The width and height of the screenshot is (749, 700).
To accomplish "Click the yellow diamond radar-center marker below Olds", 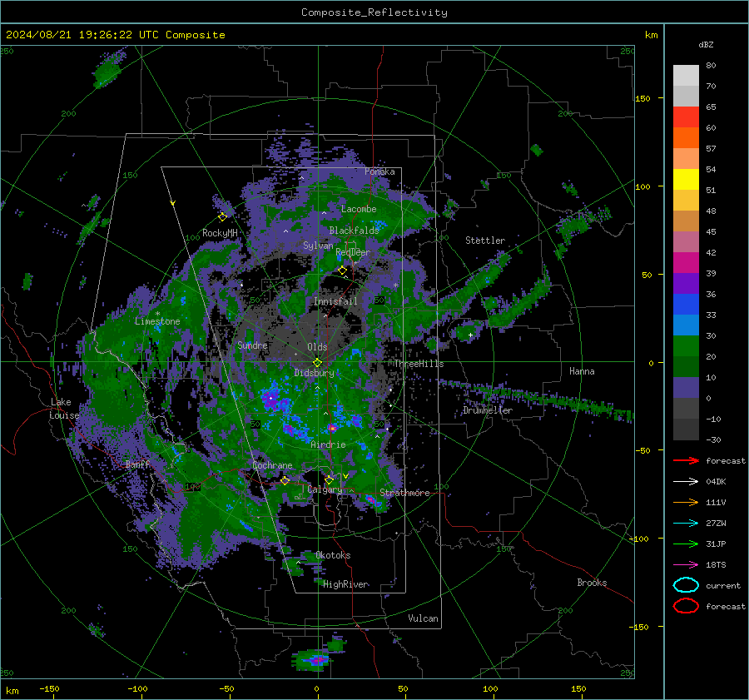I will 317,363.
